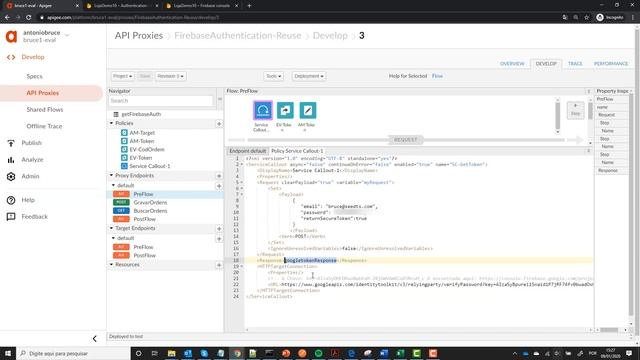The width and height of the screenshot is (640, 360).
Task: Switch to the Overview tab
Action: coord(512,64)
